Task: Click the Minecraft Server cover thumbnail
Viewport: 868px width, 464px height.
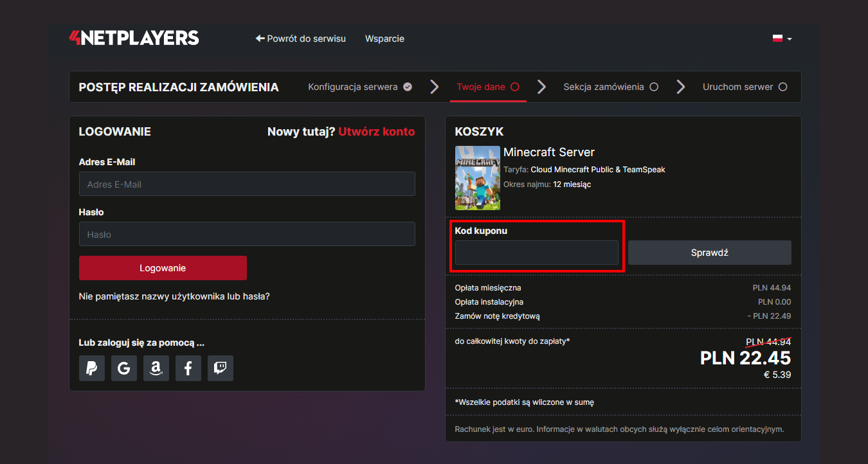Action: click(x=478, y=178)
